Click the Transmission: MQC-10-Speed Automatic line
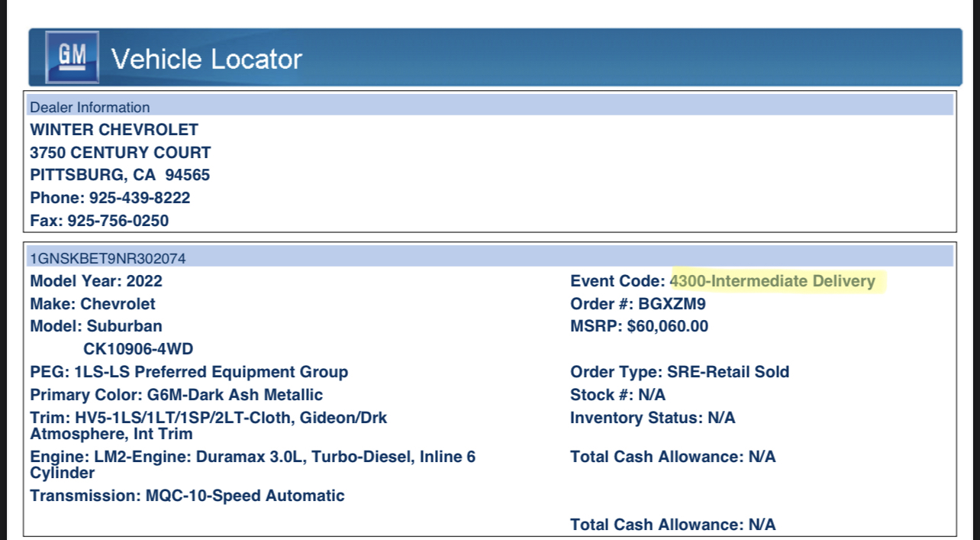The width and height of the screenshot is (980, 540). 187,496
